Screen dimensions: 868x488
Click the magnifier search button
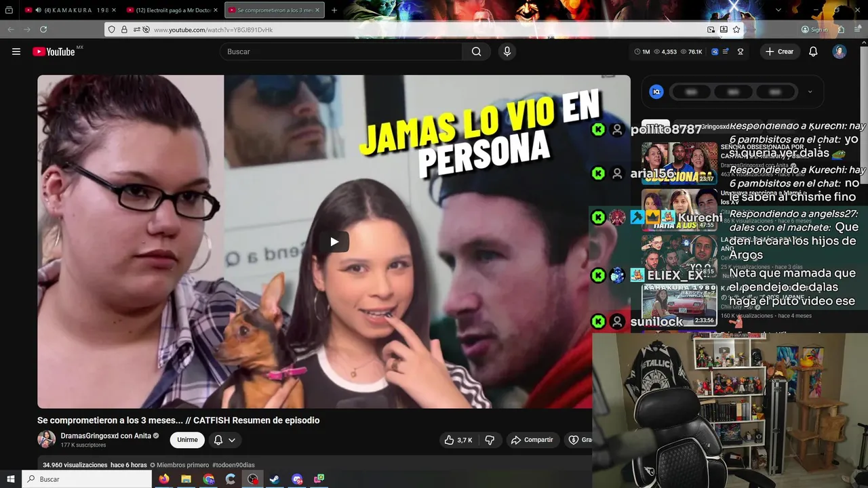(x=477, y=52)
